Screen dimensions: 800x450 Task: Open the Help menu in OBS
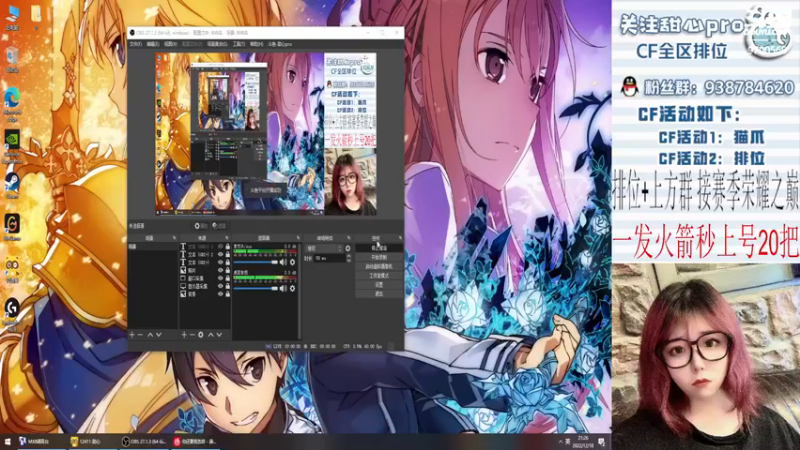click(x=256, y=44)
